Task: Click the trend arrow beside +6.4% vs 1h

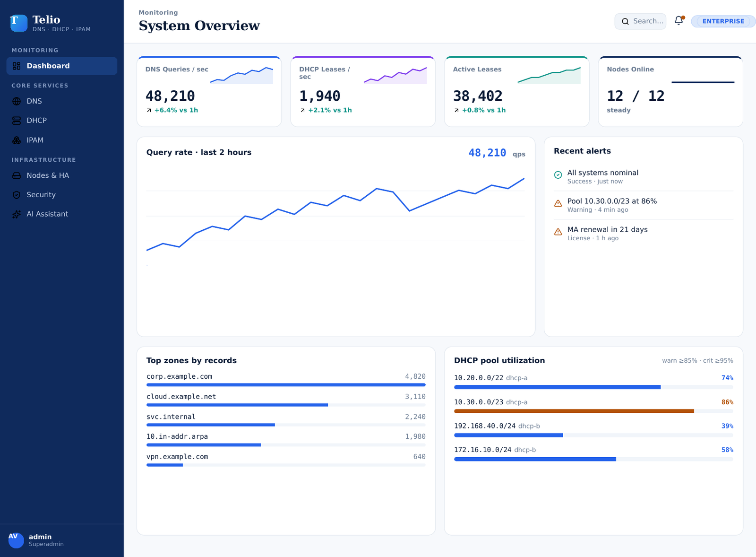Action: pyautogui.click(x=149, y=110)
